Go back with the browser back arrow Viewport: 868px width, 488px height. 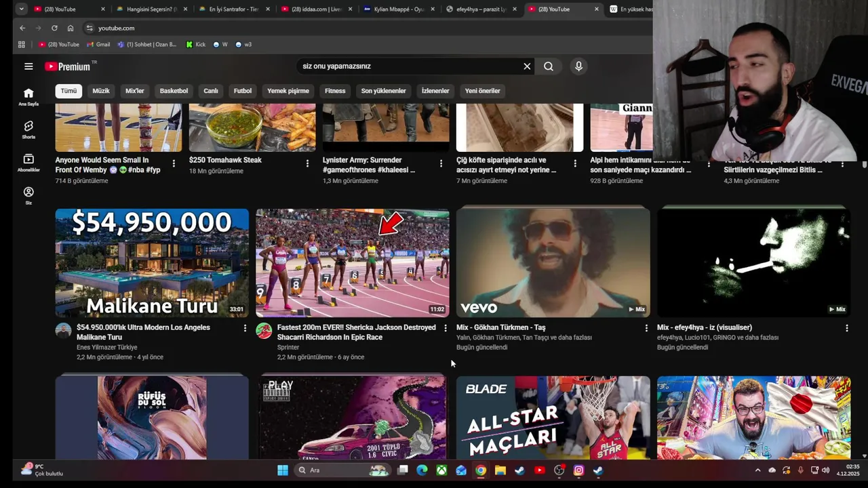22,28
